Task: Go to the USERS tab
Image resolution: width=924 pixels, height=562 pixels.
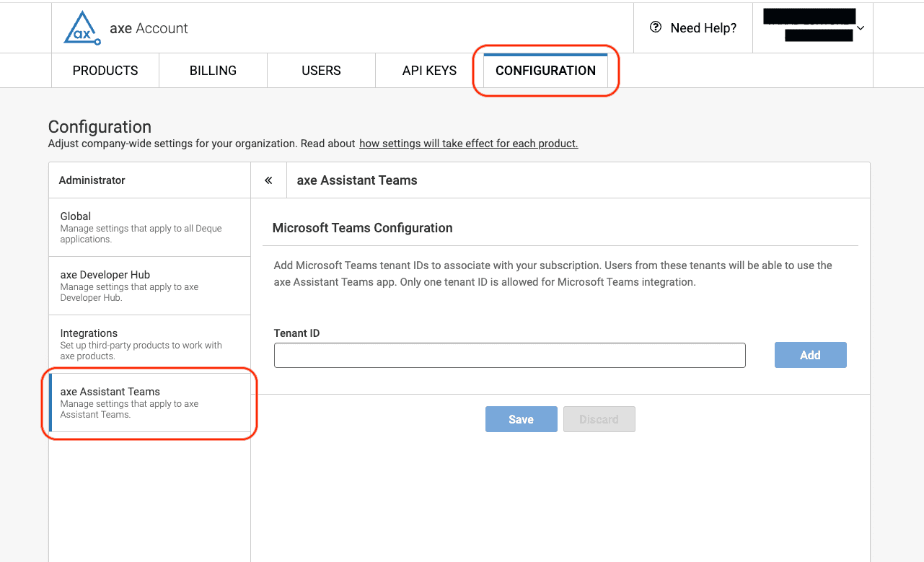Action: [321, 71]
